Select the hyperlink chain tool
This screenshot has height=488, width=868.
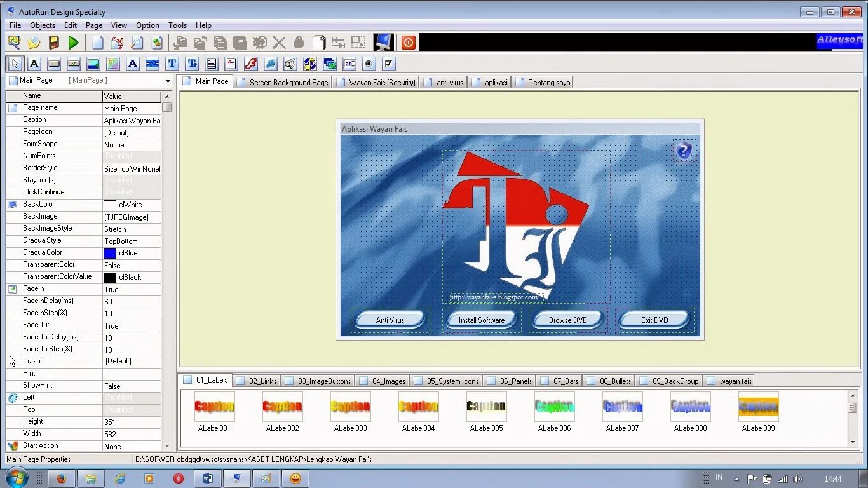tap(152, 64)
